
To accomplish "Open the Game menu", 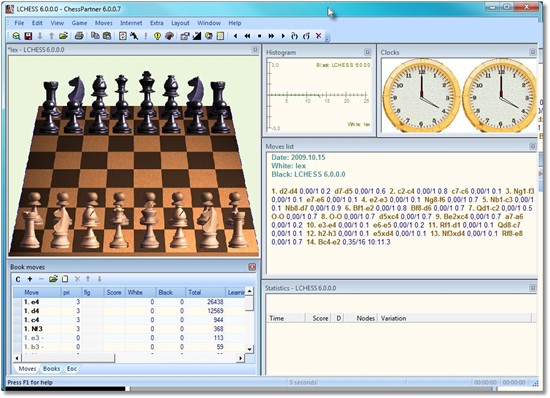I will pyautogui.click(x=79, y=23).
